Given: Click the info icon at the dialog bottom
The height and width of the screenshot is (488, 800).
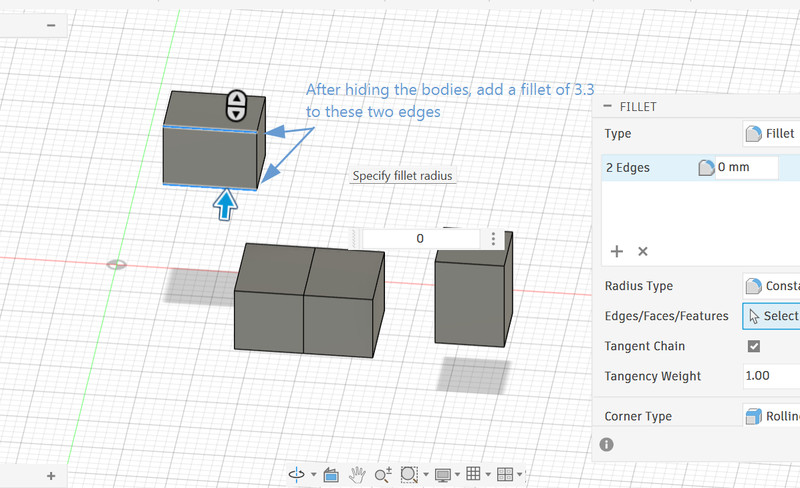Looking at the screenshot, I should tap(607, 445).
